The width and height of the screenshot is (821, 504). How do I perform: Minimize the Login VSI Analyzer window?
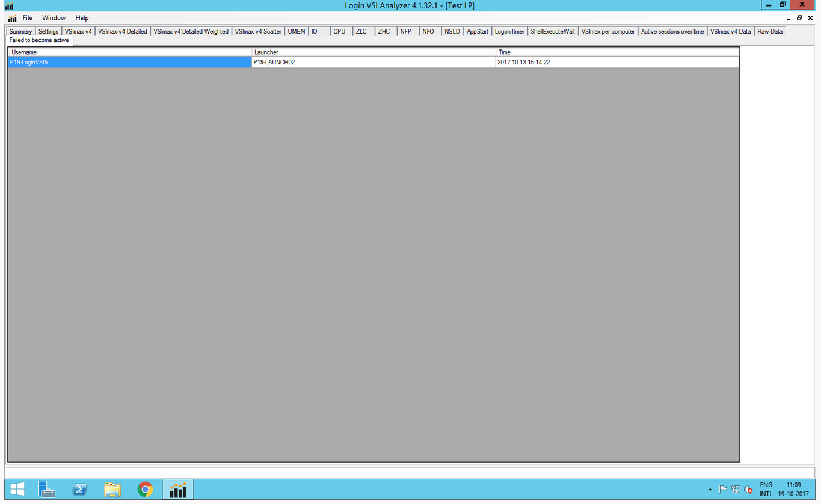[x=768, y=5]
